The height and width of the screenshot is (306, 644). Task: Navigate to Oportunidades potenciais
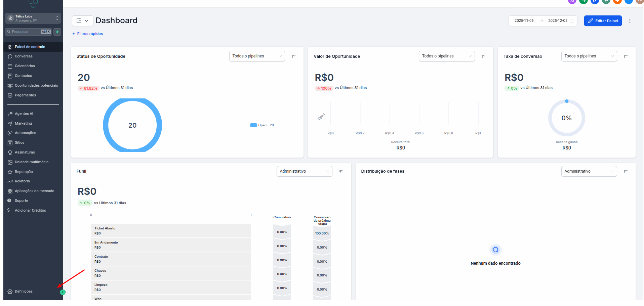click(33, 86)
